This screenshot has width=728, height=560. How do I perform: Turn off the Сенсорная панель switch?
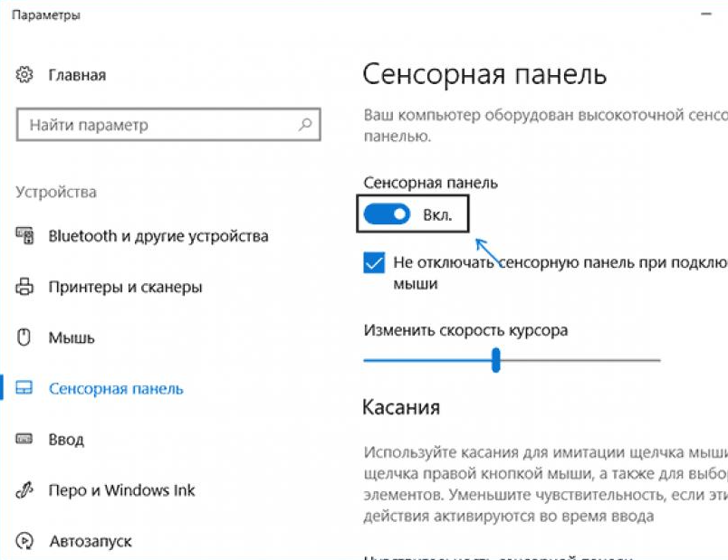point(387,216)
